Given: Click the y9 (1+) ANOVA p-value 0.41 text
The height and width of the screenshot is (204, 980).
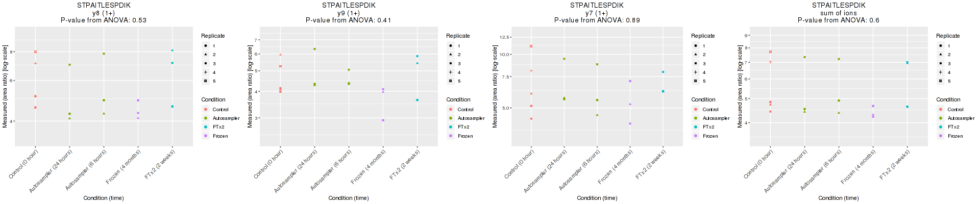Looking at the screenshot, I should (349, 20).
